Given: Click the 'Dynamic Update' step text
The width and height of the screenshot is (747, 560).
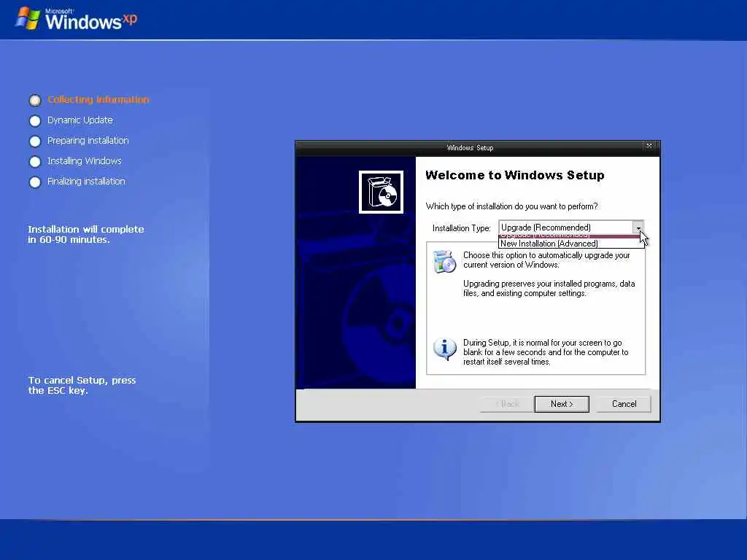Looking at the screenshot, I should [80, 120].
